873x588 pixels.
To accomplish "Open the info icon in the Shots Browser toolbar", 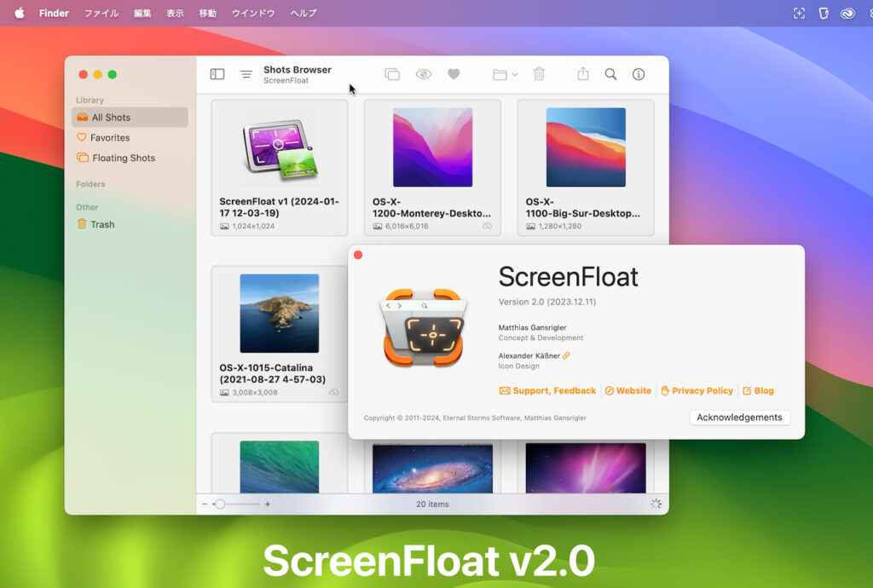I will 639,74.
